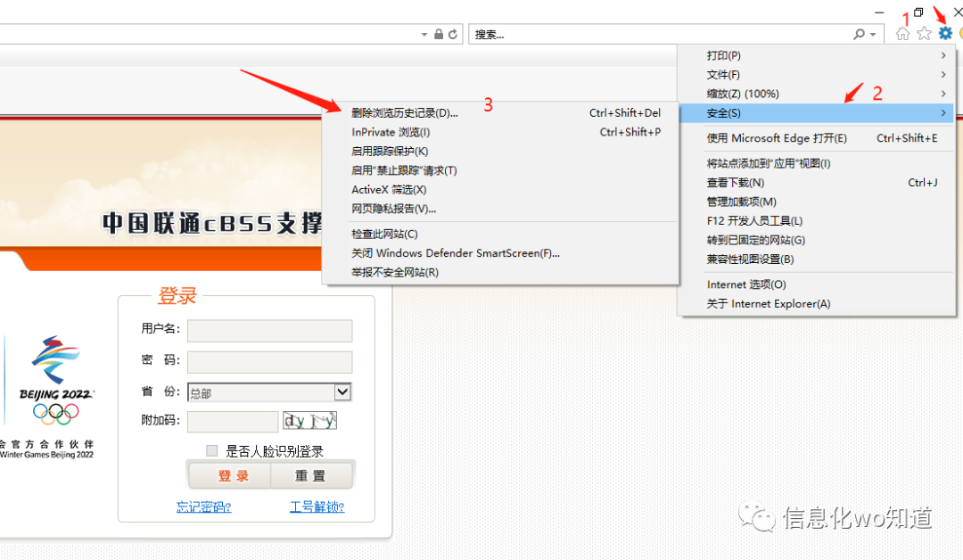This screenshot has width=963, height=560.
Task: Choose 删除浏览历史记录(D)...
Action: [500, 113]
